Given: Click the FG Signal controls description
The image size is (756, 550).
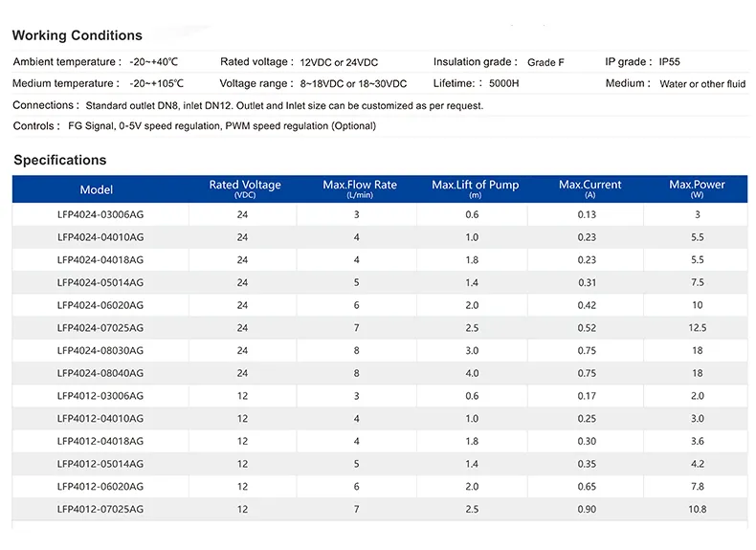Looking at the screenshot, I should click(x=222, y=126).
